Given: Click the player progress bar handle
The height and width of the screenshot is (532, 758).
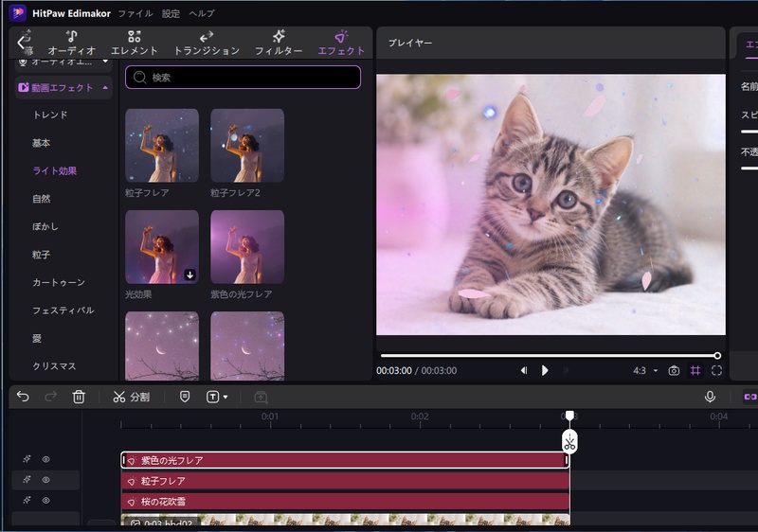Looking at the screenshot, I should click(x=717, y=356).
